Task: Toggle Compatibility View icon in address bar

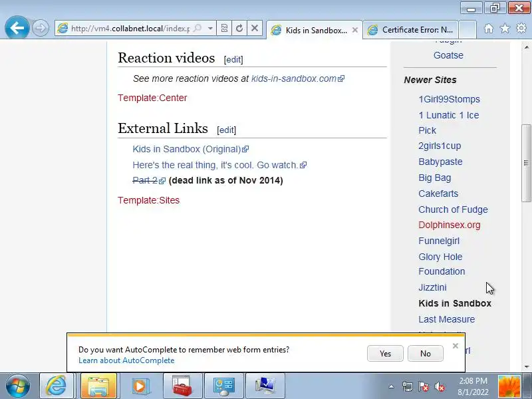Action: click(x=224, y=28)
